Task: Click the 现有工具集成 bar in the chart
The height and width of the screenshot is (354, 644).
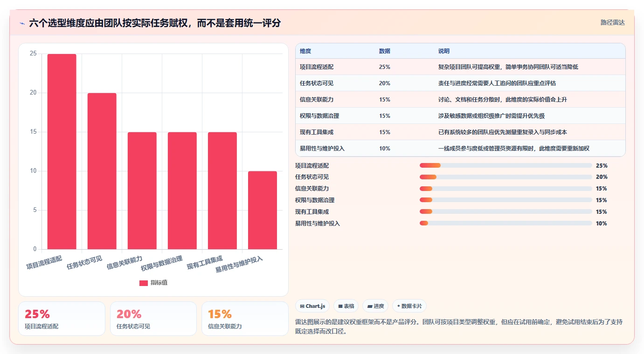Action: click(222, 191)
